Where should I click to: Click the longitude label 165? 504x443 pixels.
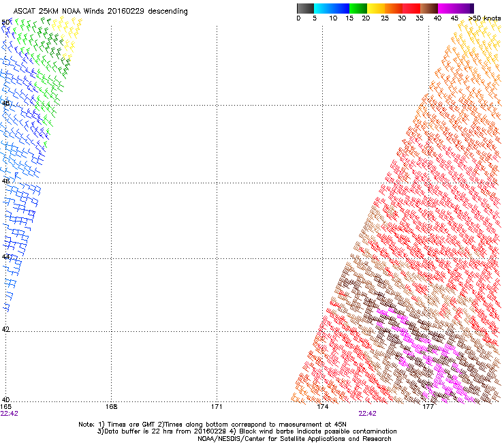(x=5, y=407)
